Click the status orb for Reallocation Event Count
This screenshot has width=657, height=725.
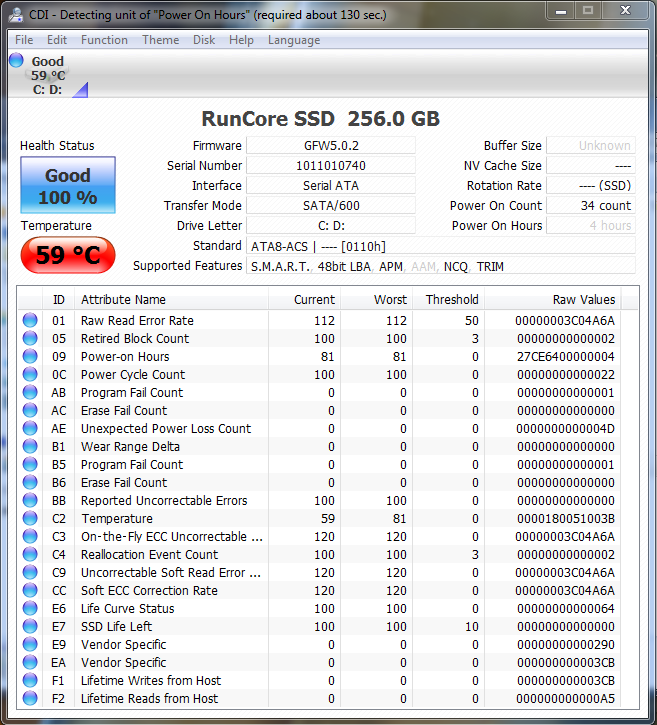[30, 555]
